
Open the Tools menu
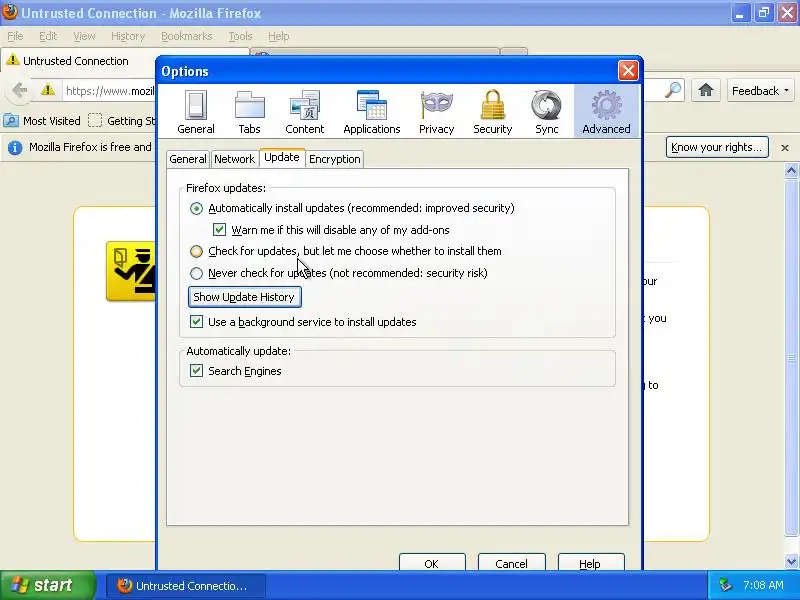pyautogui.click(x=240, y=36)
